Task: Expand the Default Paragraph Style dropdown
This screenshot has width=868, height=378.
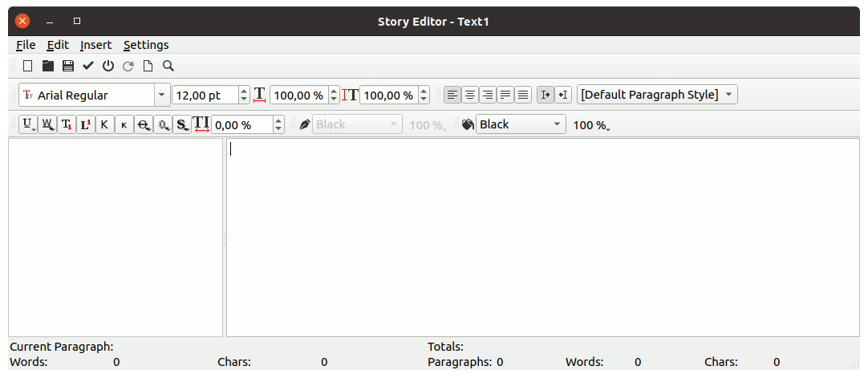Action: (728, 95)
